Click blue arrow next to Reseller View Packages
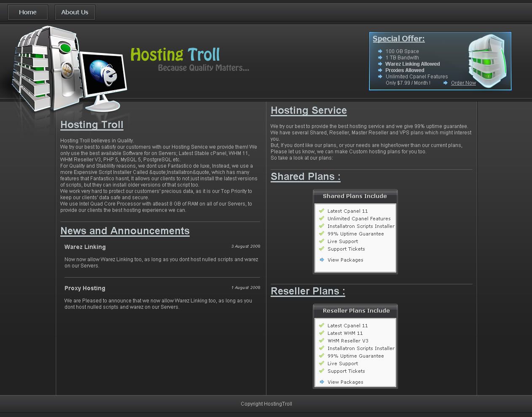The height and width of the screenshot is (417, 532). (322, 382)
